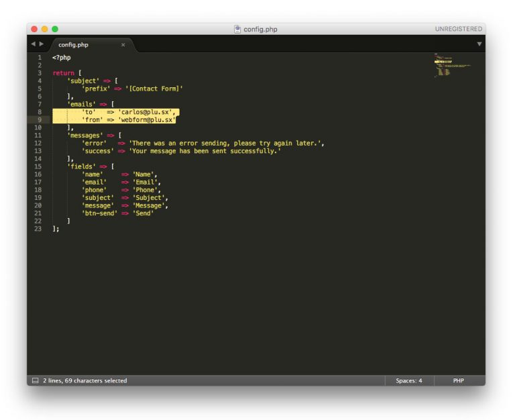
Task: Click the 'return' keyword on line 3
Action: tap(63, 73)
